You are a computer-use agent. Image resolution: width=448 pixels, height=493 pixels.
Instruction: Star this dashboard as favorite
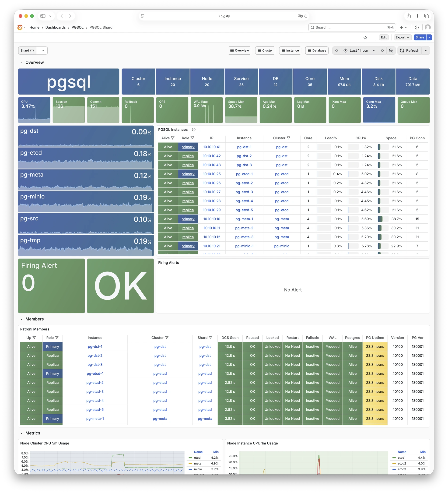click(x=365, y=37)
